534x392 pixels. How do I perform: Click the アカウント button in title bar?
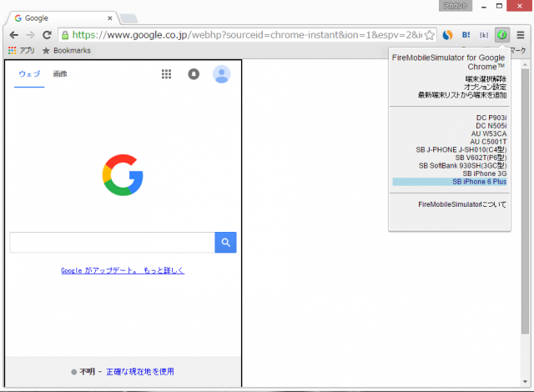tap(456, 6)
